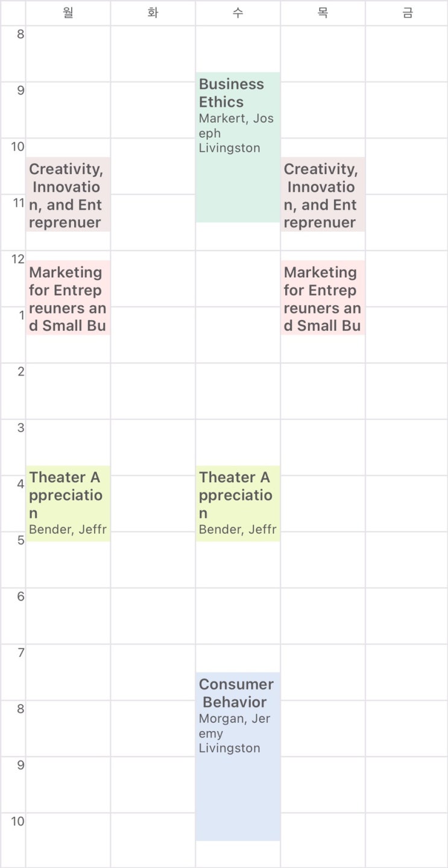Select the empty Tuesday slot at 6 o'clock
The width and height of the screenshot is (448, 868).
tap(153, 616)
